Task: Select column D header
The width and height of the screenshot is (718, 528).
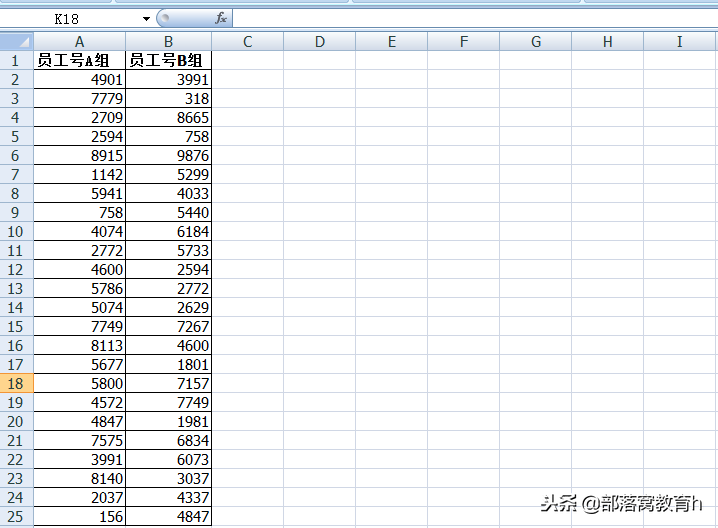Action: coord(320,42)
